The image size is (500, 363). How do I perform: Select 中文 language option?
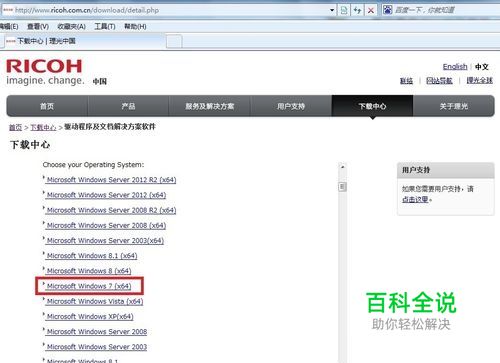[482, 67]
